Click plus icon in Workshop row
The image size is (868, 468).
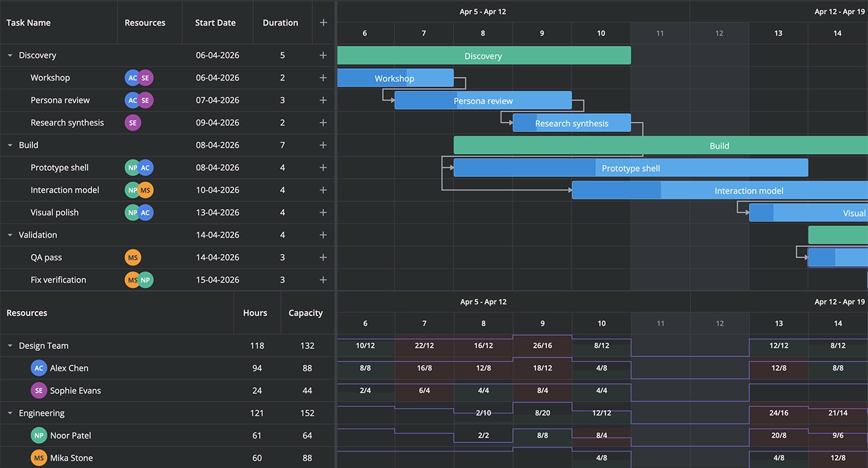(323, 78)
